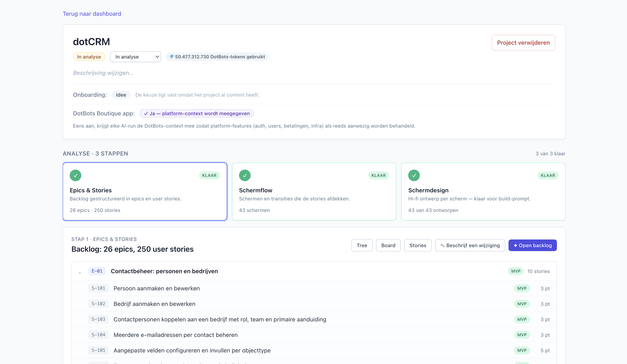Click the 3 pt value on story S-101
Viewport: 627px width, 364px height.
(545, 288)
